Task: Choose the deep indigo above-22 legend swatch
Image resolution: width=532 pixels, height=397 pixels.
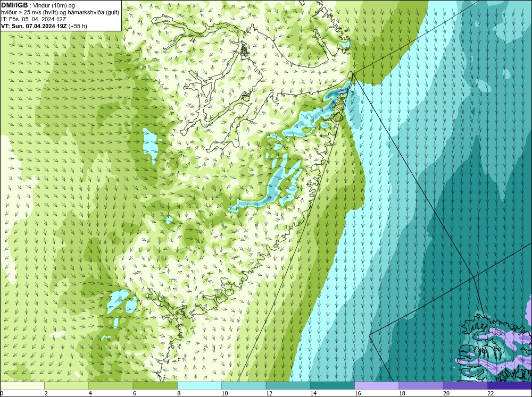Action: click(x=510, y=385)
